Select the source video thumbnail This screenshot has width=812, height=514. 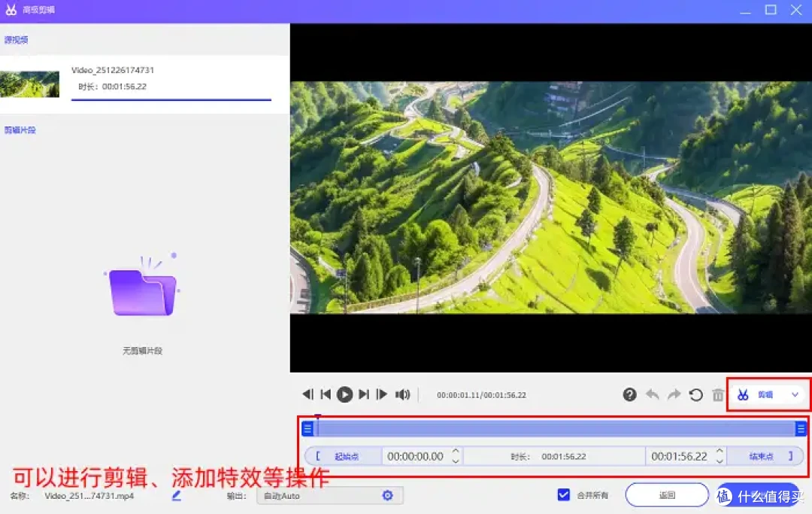[29, 84]
